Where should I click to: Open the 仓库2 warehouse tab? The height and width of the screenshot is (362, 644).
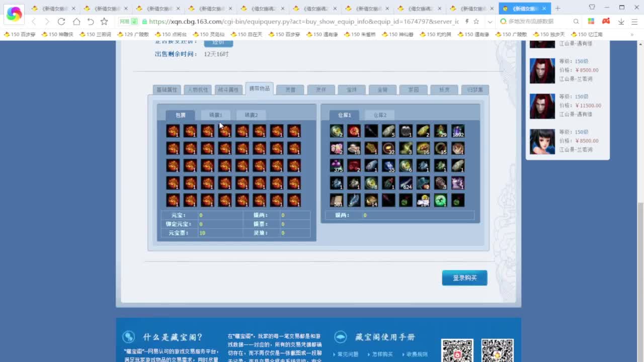pyautogui.click(x=379, y=115)
